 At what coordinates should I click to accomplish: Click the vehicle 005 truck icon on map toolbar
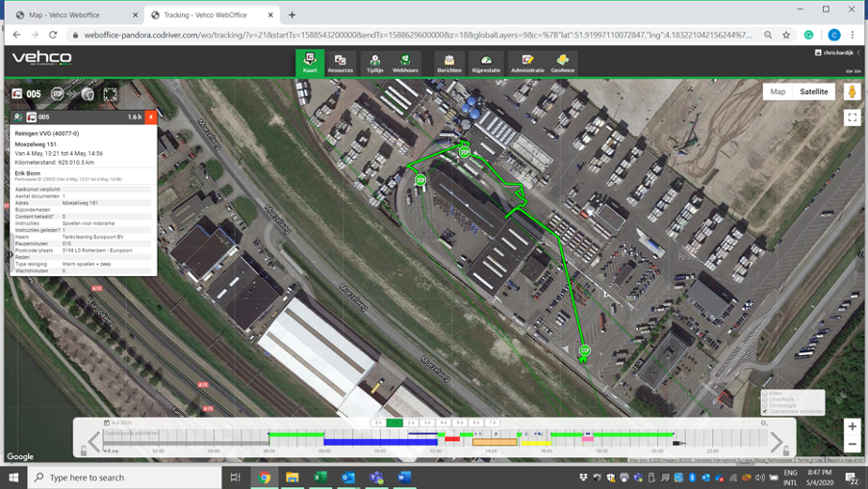click(x=17, y=94)
